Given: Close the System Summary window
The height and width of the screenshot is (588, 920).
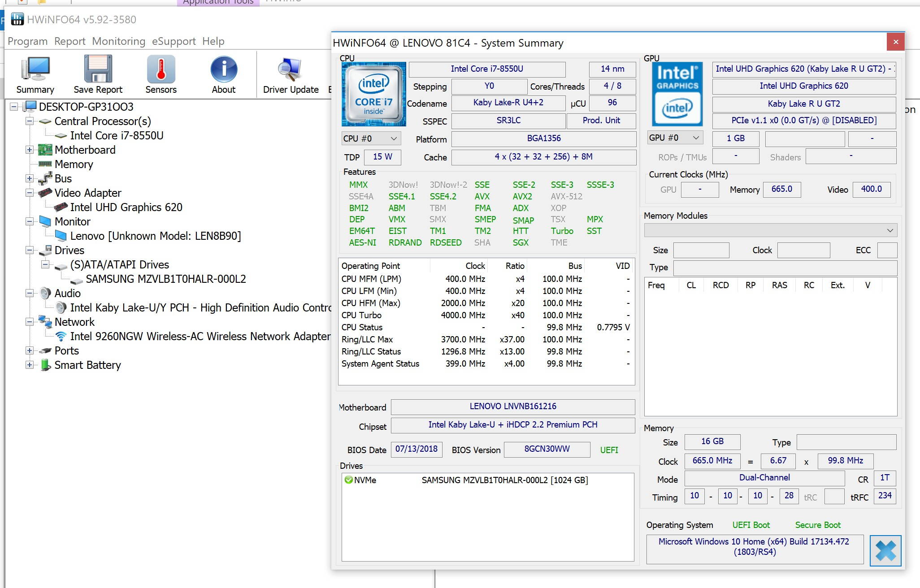Looking at the screenshot, I should 895,42.
